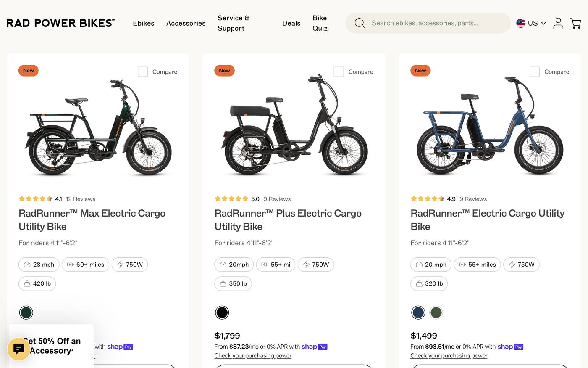Open the account profile icon

[x=558, y=23]
